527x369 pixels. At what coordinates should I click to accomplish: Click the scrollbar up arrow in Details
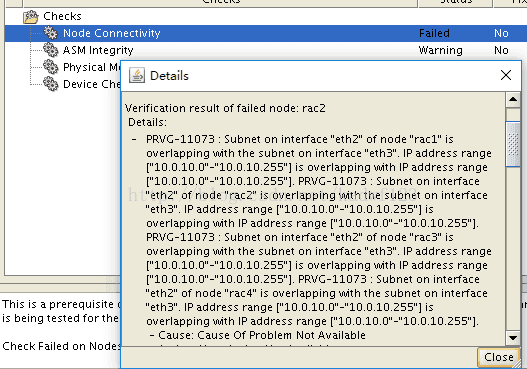tap(513, 99)
